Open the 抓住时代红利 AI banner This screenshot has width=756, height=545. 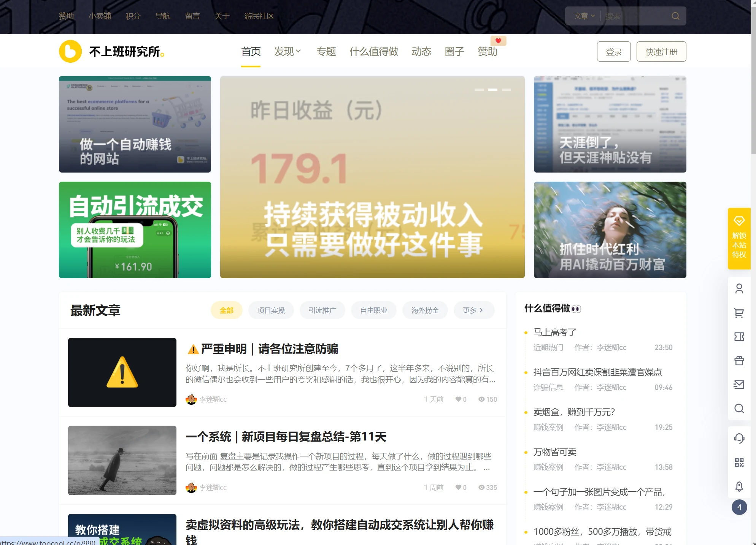pyautogui.click(x=610, y=230)
